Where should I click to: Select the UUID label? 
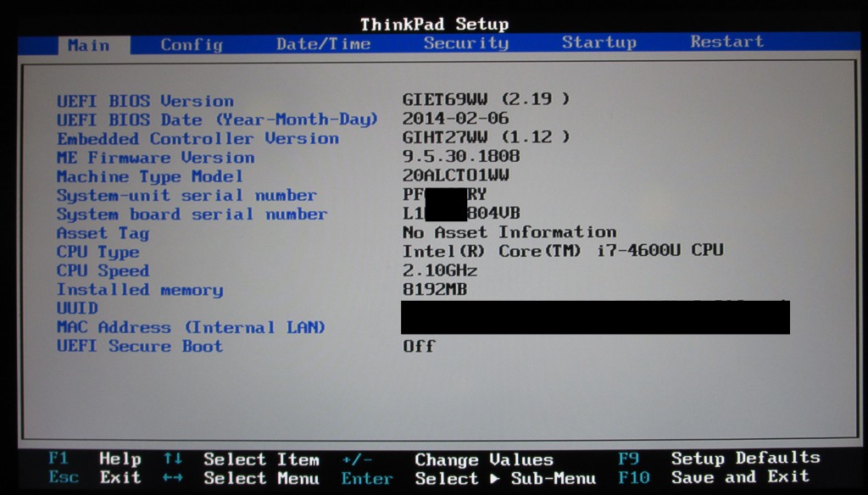tap(77, 309)
